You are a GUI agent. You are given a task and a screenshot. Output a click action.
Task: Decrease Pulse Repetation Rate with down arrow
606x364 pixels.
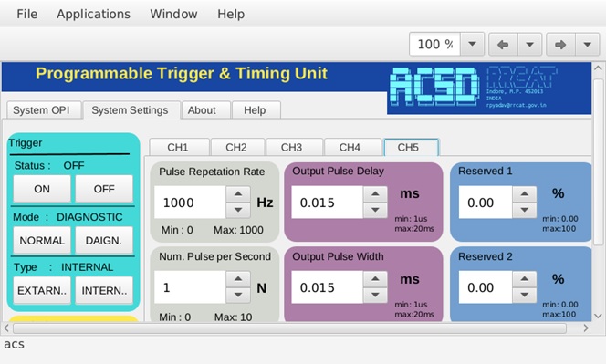[x=238, y=210]
